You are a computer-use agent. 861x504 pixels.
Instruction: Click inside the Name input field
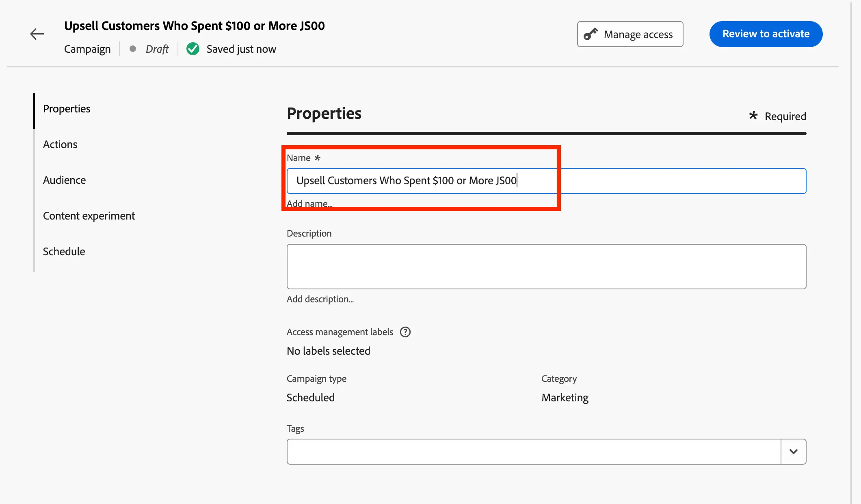pyautogui.click(x=546, y=181)
